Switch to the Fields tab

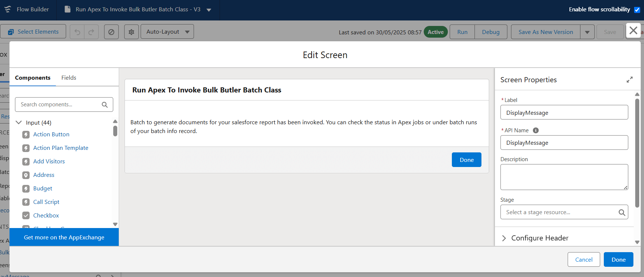click(x=69, y=77)
